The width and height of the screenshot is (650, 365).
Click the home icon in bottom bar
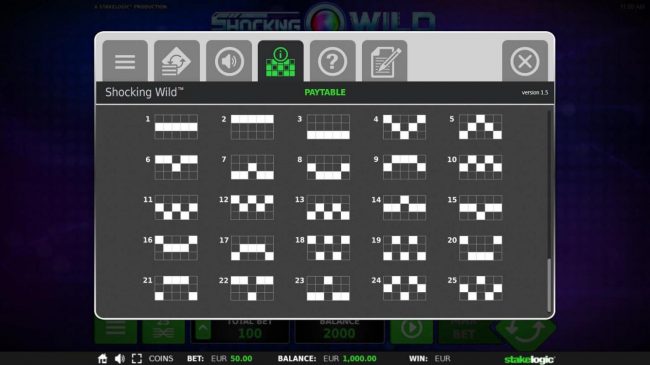click(102, 358)
